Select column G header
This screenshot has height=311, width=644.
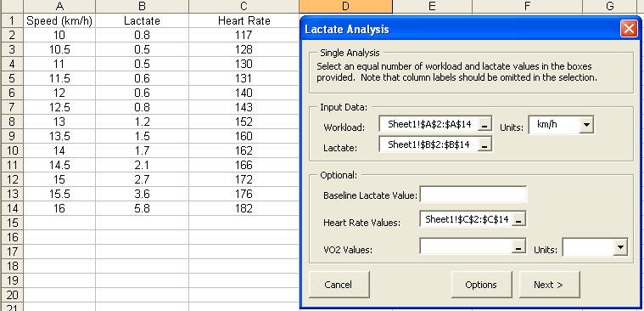[610, 6]
